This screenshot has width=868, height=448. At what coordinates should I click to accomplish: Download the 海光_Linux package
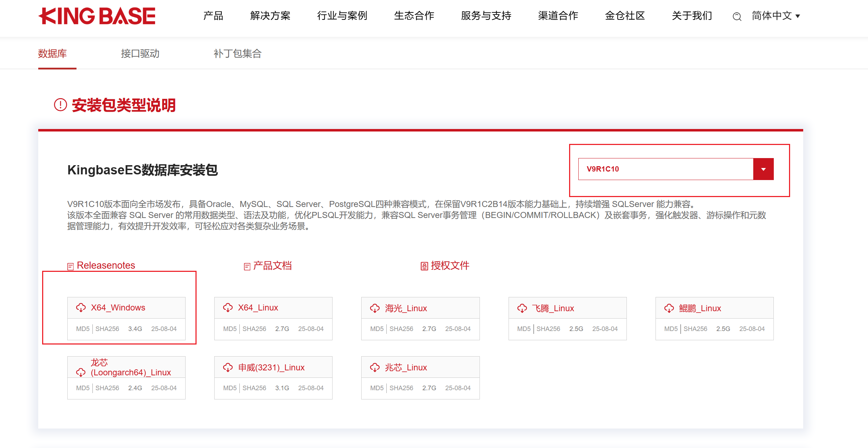pos(406,308)
